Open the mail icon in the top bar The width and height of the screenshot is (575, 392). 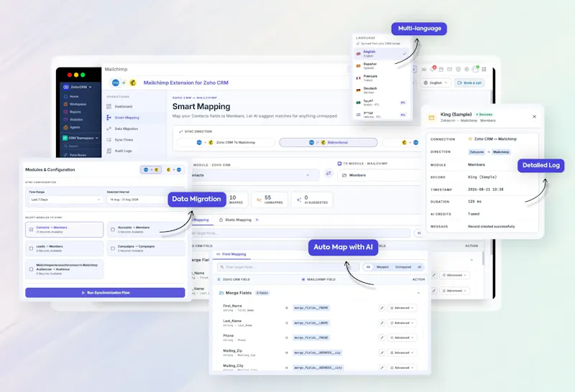pyautogui.click(x=450, y=69)
